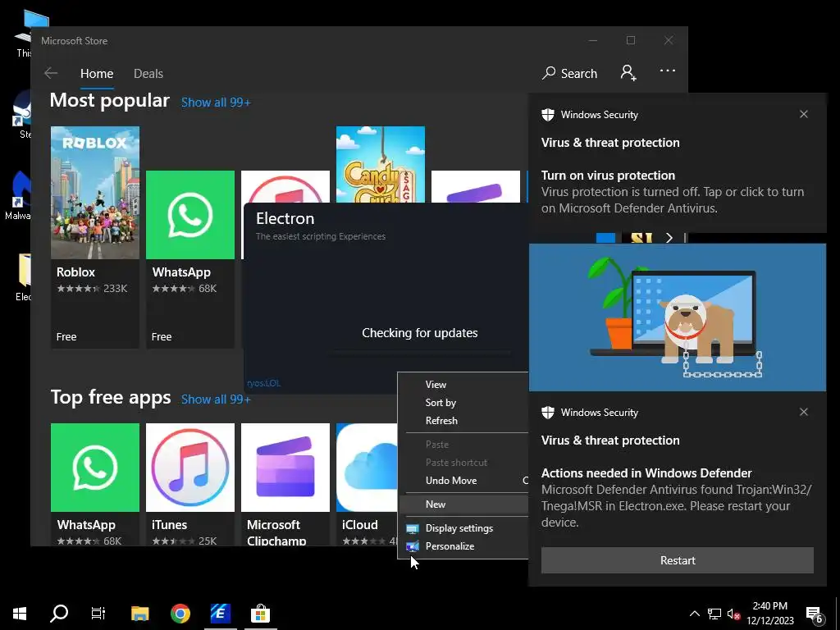
Task: Click the Roblox Free price label
Action: [66, 337]
